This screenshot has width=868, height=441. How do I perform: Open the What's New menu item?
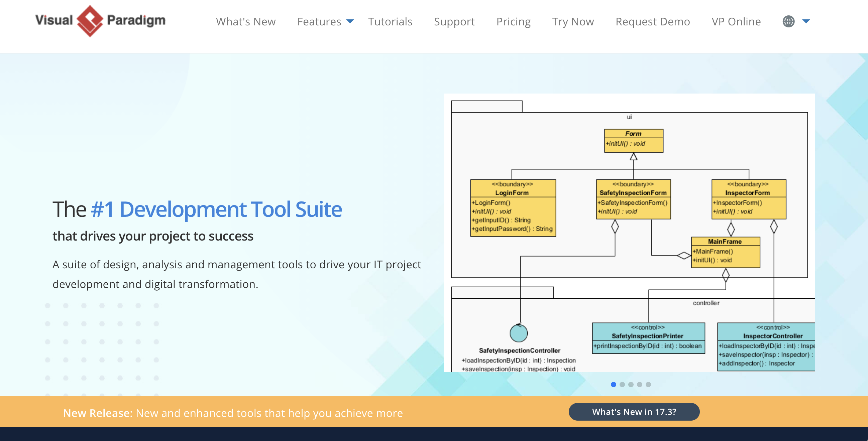[246, 21]
